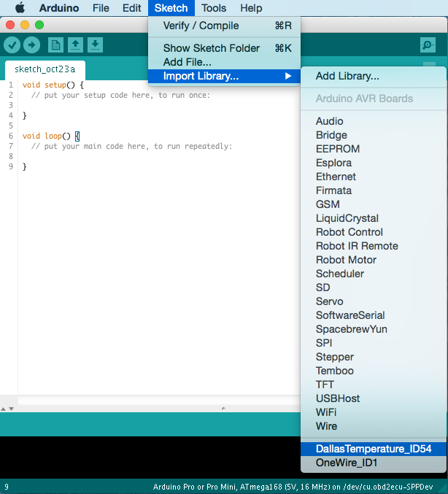Import the Firmata library
This screenshot has width=448, height=494.
374,190
